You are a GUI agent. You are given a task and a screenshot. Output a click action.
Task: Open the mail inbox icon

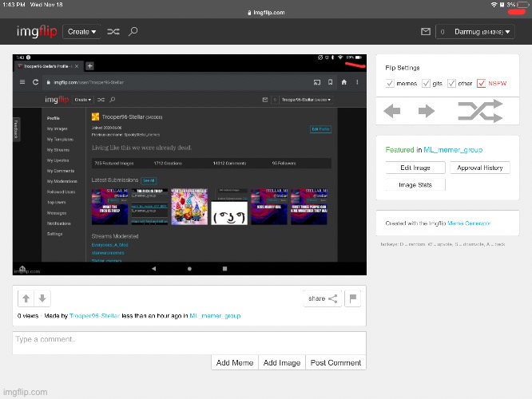pyautogui.click(x=426, y=32)
